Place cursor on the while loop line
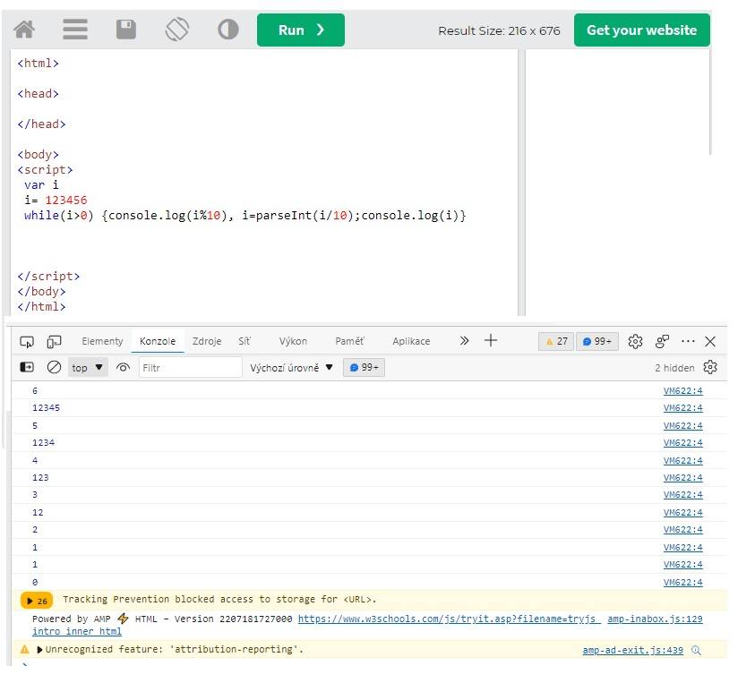Screen dimensions: 738x700 245,216
